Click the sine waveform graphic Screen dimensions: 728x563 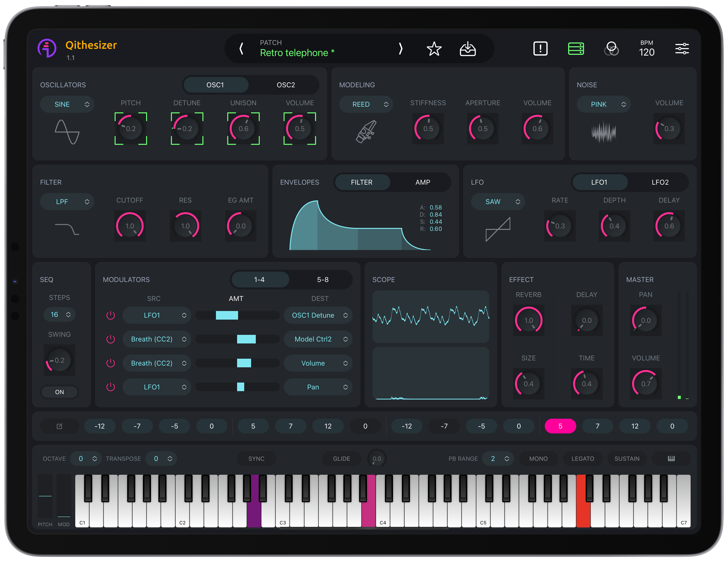tap(67, 132)
